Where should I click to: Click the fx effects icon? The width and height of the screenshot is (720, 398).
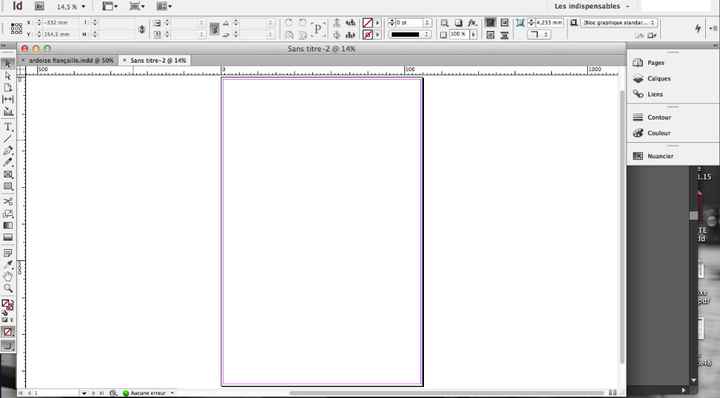point(472,22)
